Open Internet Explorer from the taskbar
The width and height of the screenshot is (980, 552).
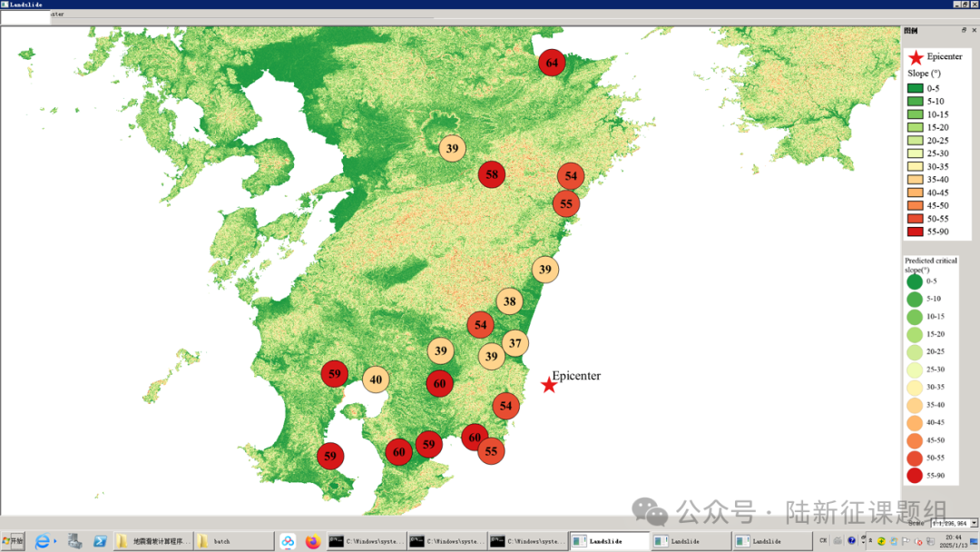[x=43, y=541]
